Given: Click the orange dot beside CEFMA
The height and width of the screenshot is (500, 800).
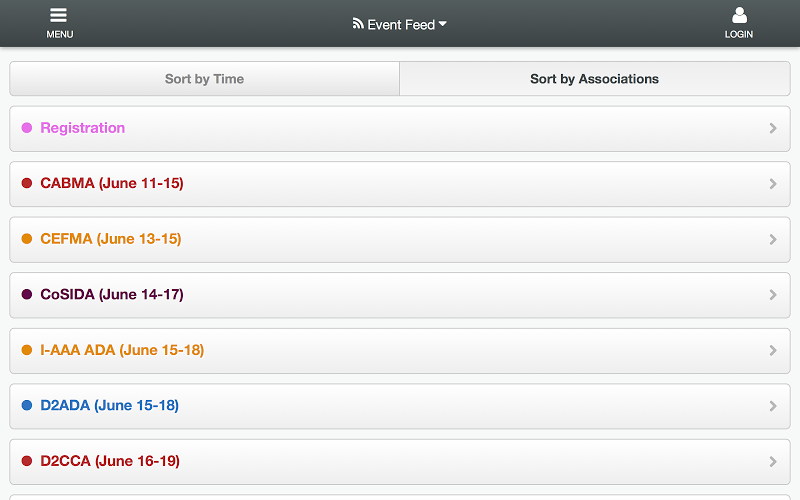Looking at the screenshot, I should tap(27, 239).
